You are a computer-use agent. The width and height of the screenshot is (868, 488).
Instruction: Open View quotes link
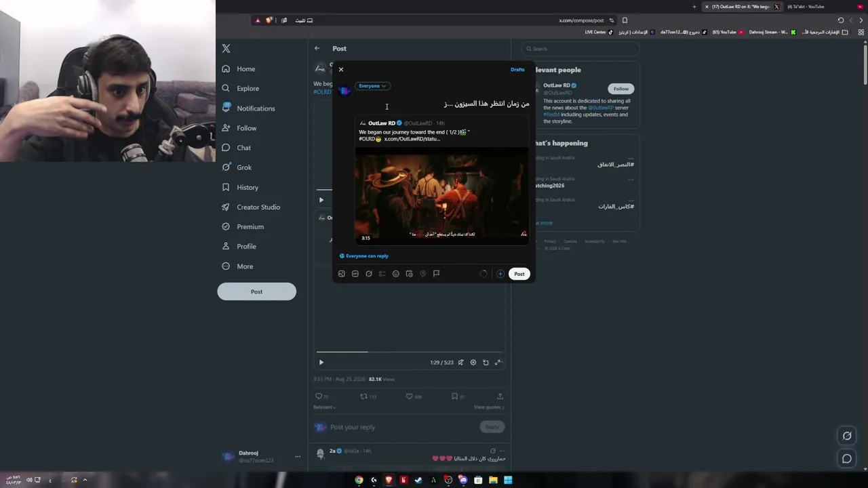pos(489,407)
